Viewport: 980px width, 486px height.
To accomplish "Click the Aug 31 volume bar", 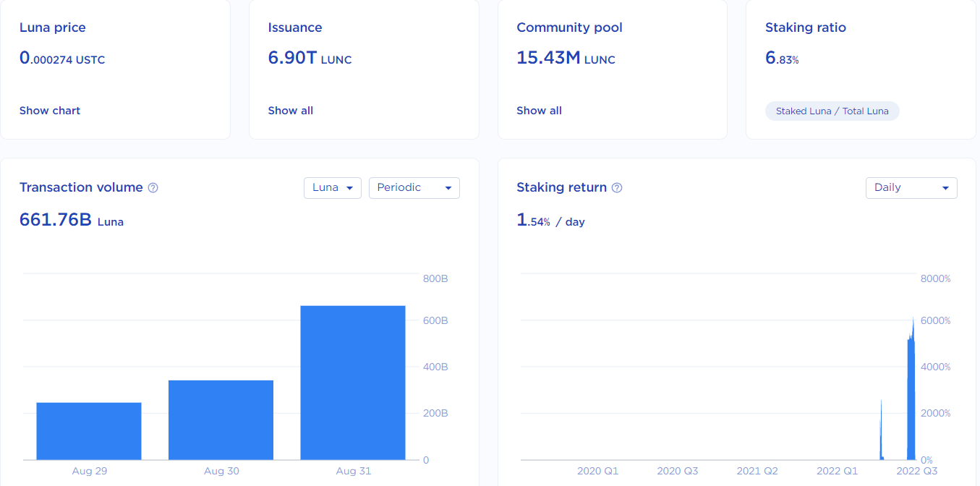I will pyautogui.click(x=353, y=383).
